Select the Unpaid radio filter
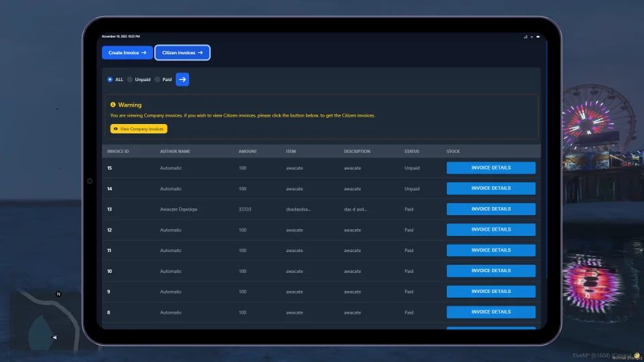Image resolution: width=644 pixels, height=362 pixels. click(130, 79)
